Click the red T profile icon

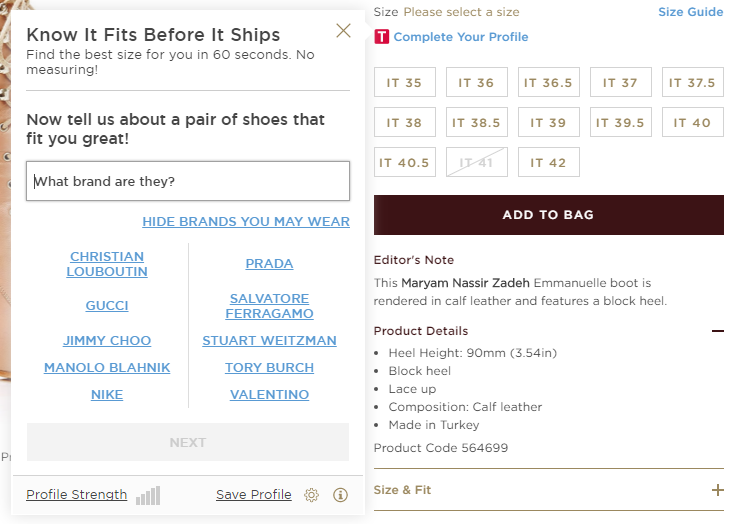(381, 37)
